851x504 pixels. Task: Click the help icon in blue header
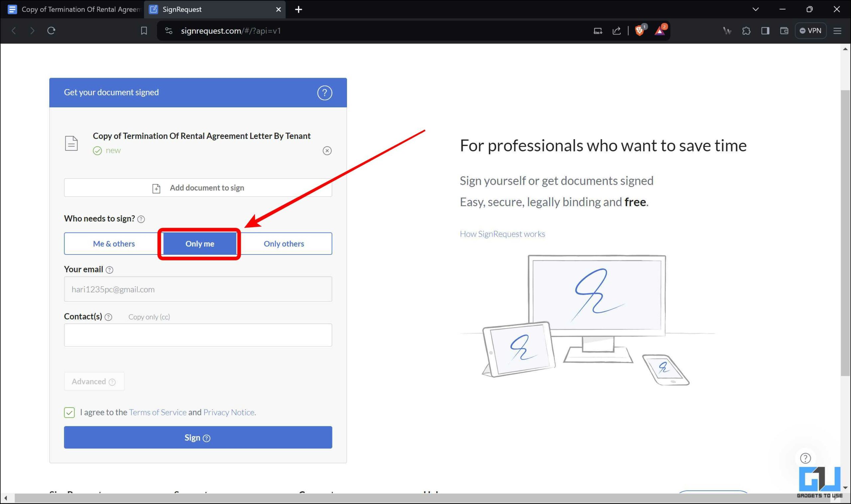pyautogui.click(x=324, y=93)
